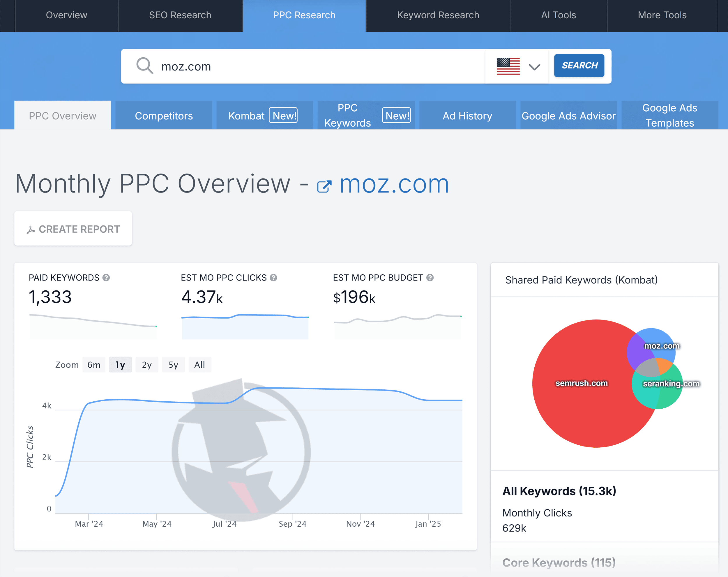Click the 629k monthly clicks value
The height and width of the screenshot is (577, 728).
(x=514, y=528)
